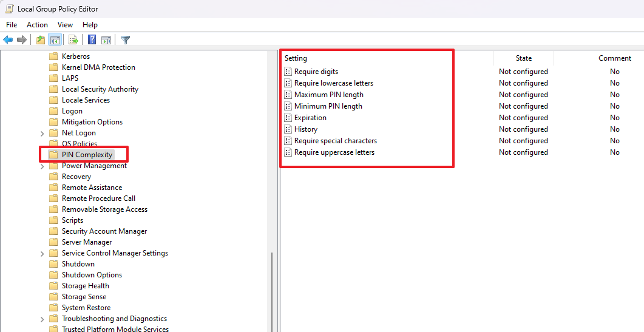Select Local Security Authority folder
Screen dimensions: 644x332
coord(100,89)
